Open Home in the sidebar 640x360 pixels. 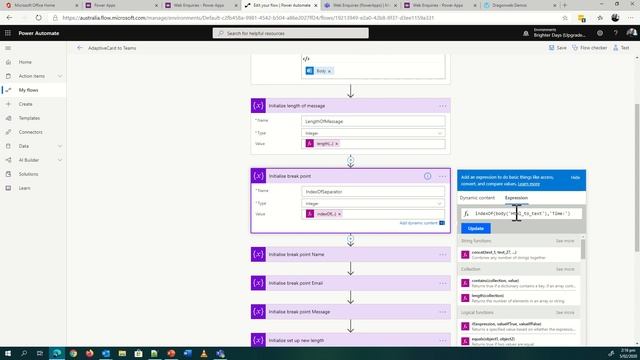25,62
